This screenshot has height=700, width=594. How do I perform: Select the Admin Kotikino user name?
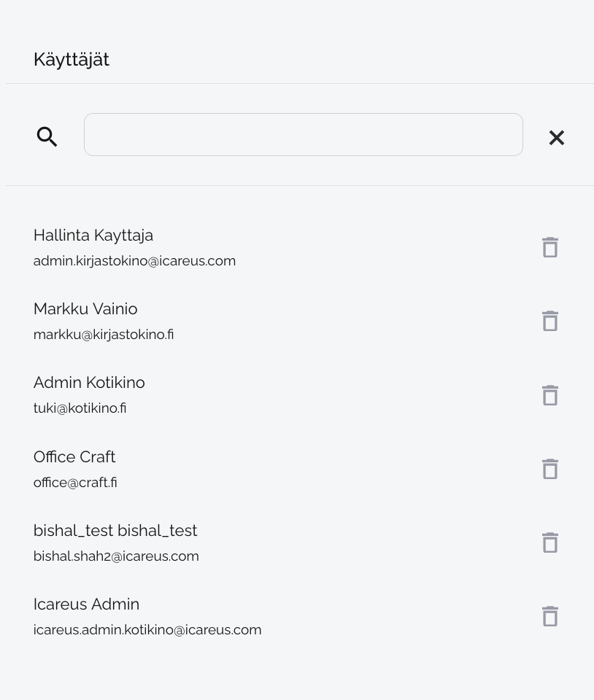click(89, 383)
